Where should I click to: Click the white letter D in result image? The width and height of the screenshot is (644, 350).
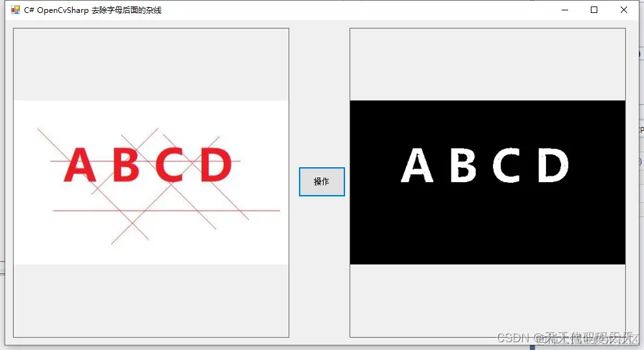[553, 165]
